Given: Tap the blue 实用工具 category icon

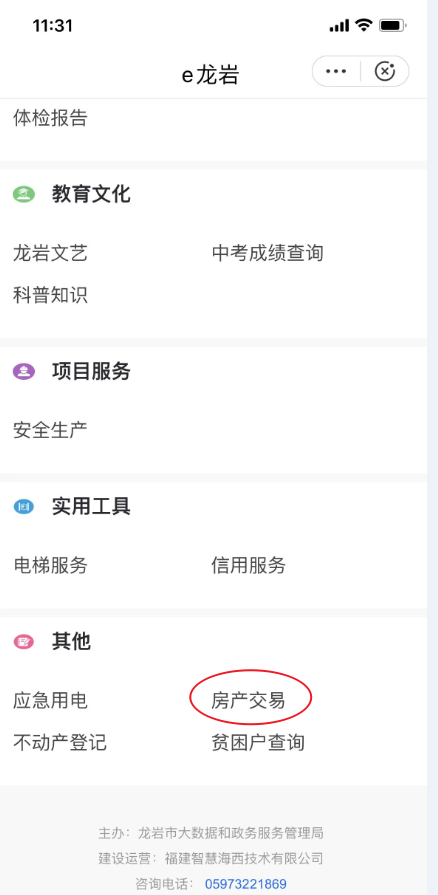Looking at the screenshot, I should (24, 506).
